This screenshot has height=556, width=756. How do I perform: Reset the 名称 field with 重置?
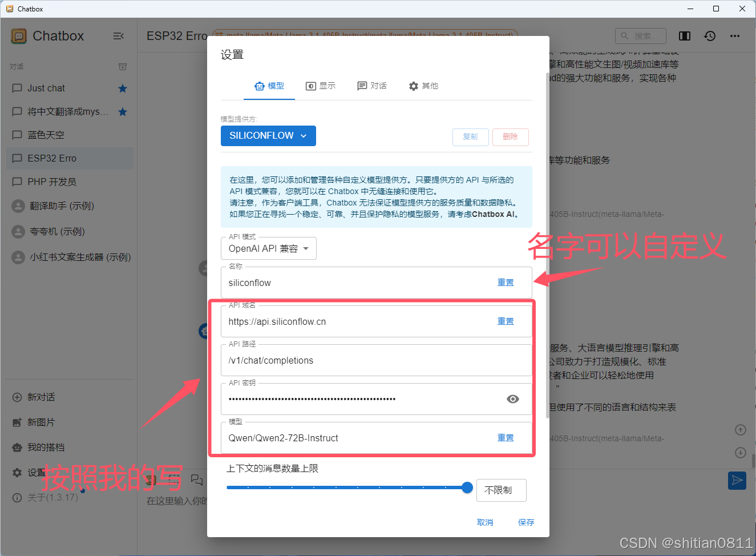click(506, 283)
